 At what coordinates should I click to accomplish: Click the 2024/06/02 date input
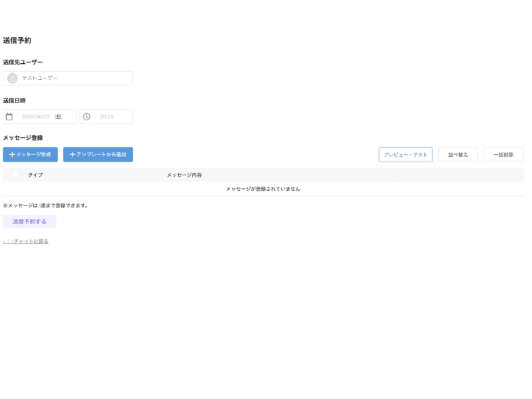click(40, 116)
